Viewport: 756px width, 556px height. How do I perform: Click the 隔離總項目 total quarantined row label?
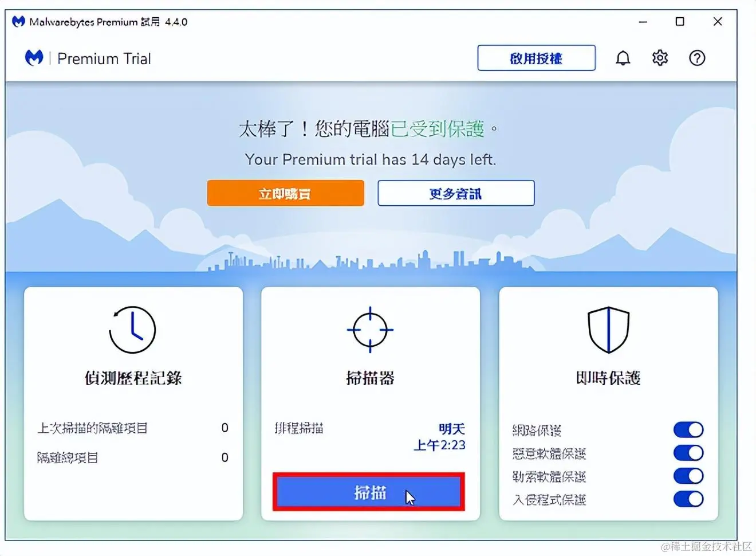(68, 457)
